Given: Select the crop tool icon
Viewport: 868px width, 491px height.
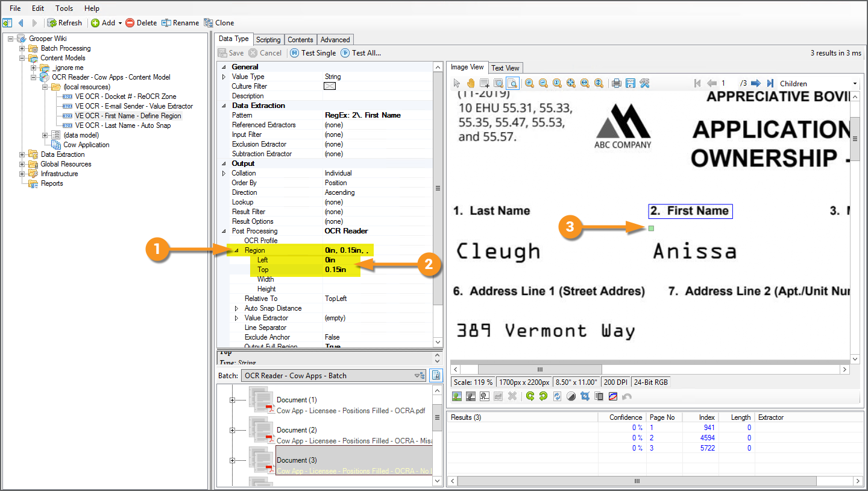Looking at the screenshot, I should click(585, 396).
